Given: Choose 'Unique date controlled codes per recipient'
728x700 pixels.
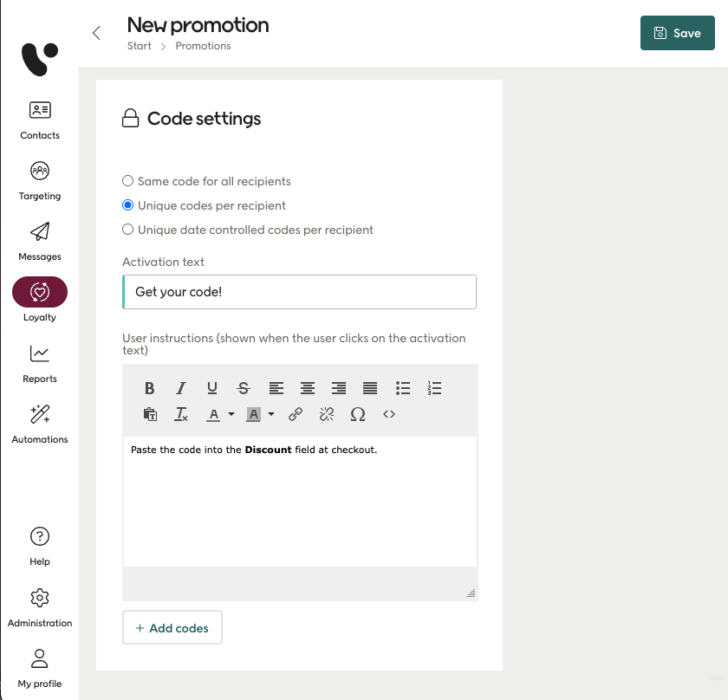Looking at the screenshot, I should (x=127, y=230).
